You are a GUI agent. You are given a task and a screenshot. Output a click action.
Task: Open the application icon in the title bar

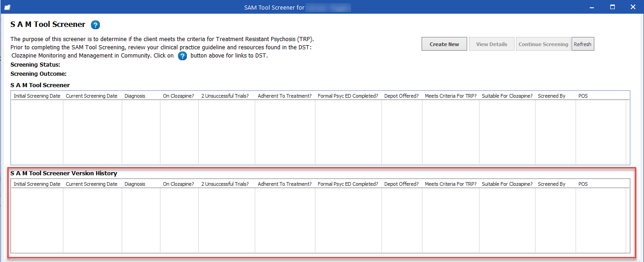[7, 7]
